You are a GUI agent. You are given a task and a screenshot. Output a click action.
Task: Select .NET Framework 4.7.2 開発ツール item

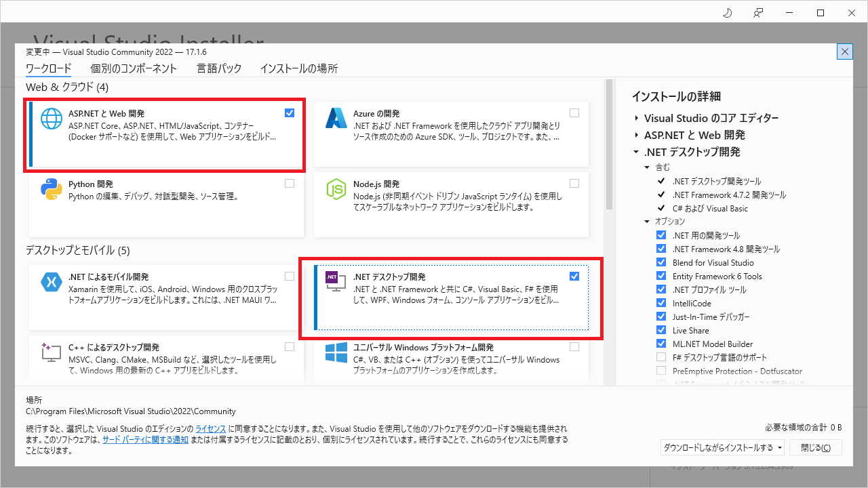pos(730,195)
